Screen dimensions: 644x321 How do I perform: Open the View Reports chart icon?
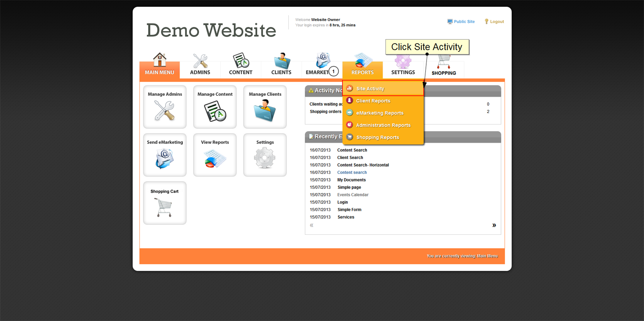pos(215,159)
